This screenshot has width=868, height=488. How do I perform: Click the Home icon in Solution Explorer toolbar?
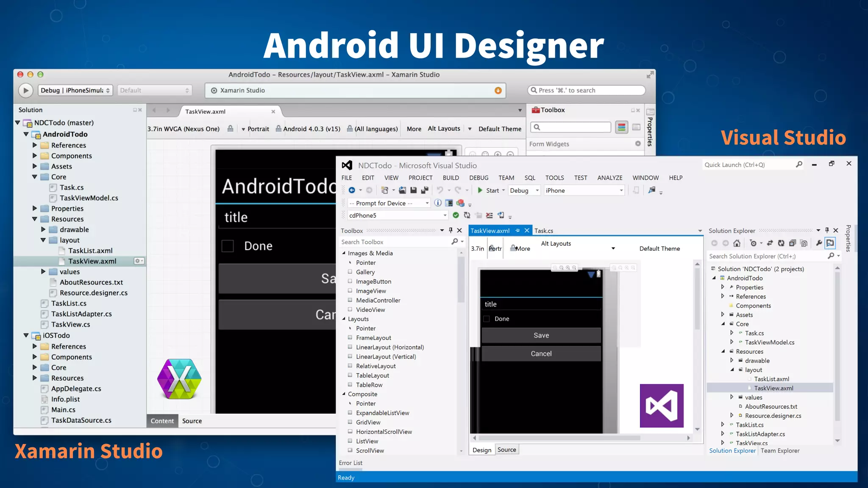pos(737,243)
